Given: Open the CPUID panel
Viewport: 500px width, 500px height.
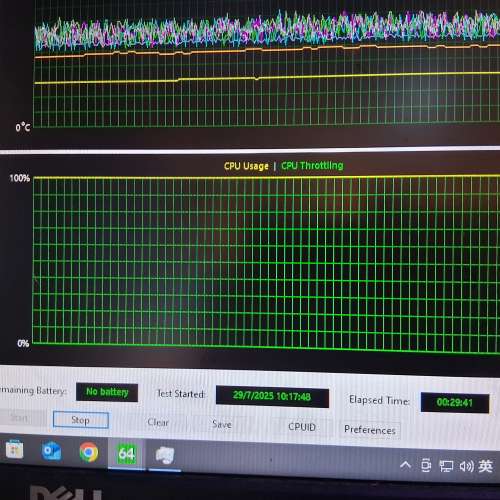Looking at the screenshot, I should [302, 427].
